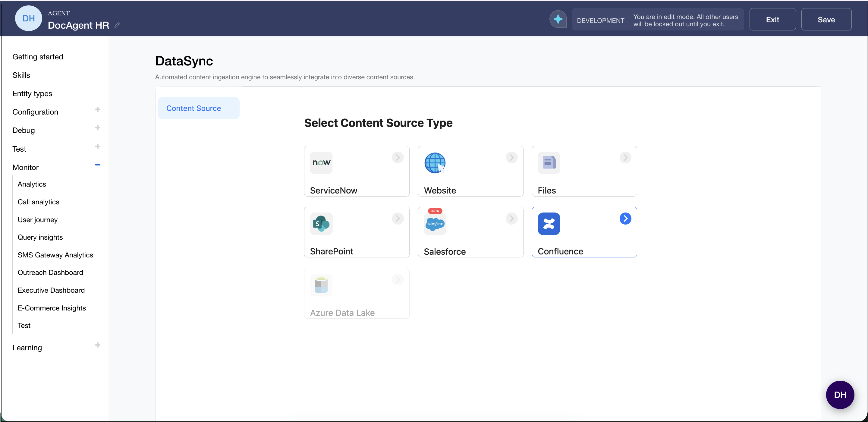Click the SharePoint logo icon
The width and height of the screenshot is (868, 422).
tap(321, 224)
